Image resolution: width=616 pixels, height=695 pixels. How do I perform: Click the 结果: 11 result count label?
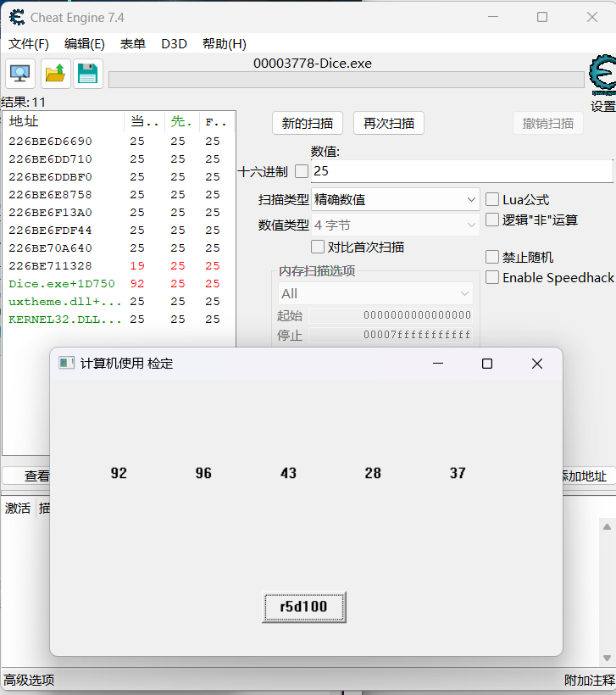(24, 103)
